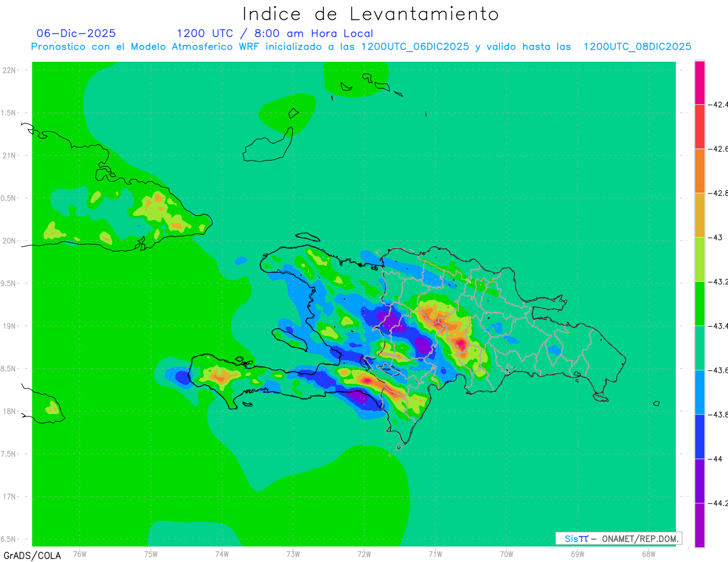
Task: Click the longitude label '69W'
Action: (x=578, y=554)
